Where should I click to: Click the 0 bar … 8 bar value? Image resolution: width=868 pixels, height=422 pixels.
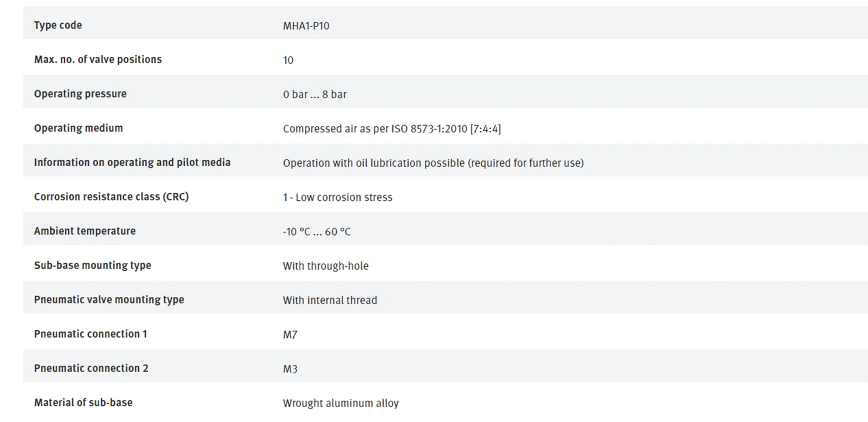click(315, 94)
